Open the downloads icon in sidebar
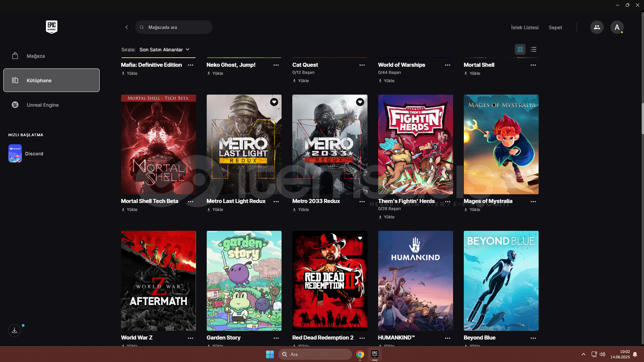 click(14, 330)
